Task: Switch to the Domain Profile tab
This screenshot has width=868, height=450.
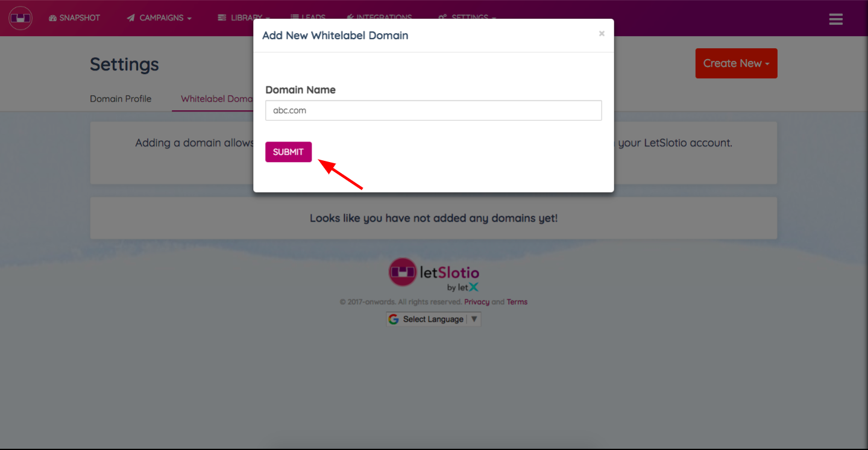Action: tap(121, 99)
